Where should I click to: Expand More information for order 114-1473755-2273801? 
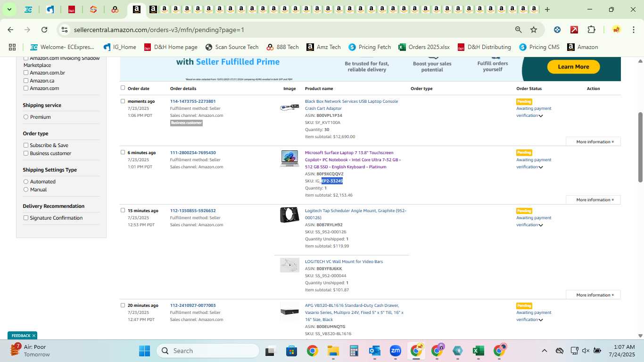[594, 142]
